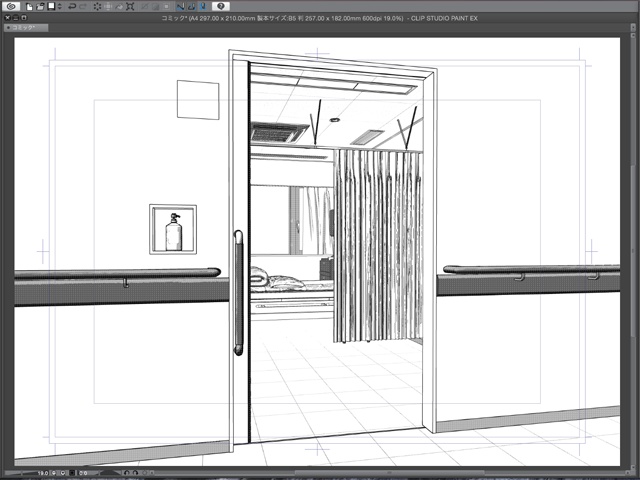The width and height of the screenshot is (640, 480).
Task: Redo the last undone action
Action: [83, 7]
